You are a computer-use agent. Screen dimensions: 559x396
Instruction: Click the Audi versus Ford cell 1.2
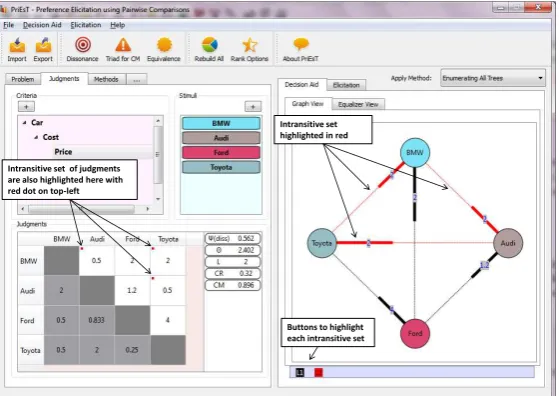pyautogui.click(x=132, y=290)
